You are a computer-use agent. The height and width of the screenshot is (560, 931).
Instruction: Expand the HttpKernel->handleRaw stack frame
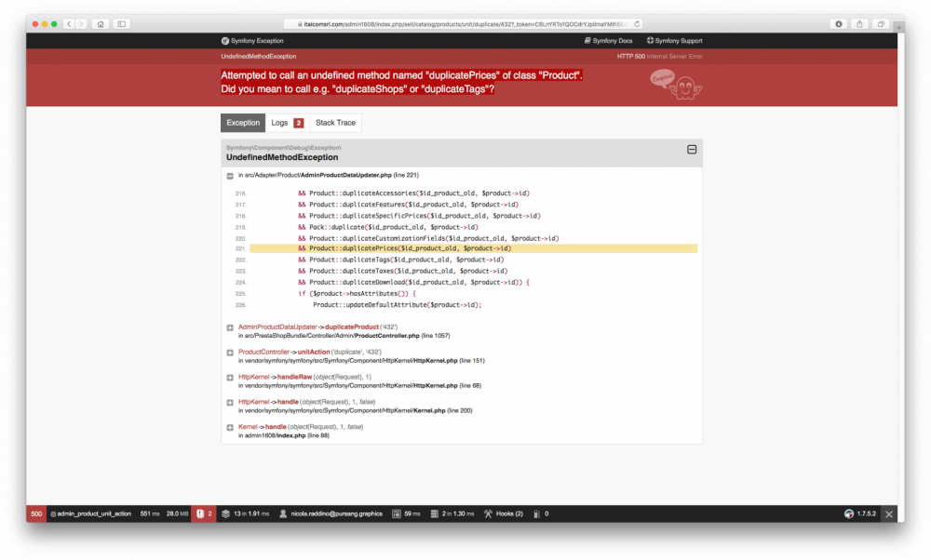pyautogui.click(x=229, y=378)
